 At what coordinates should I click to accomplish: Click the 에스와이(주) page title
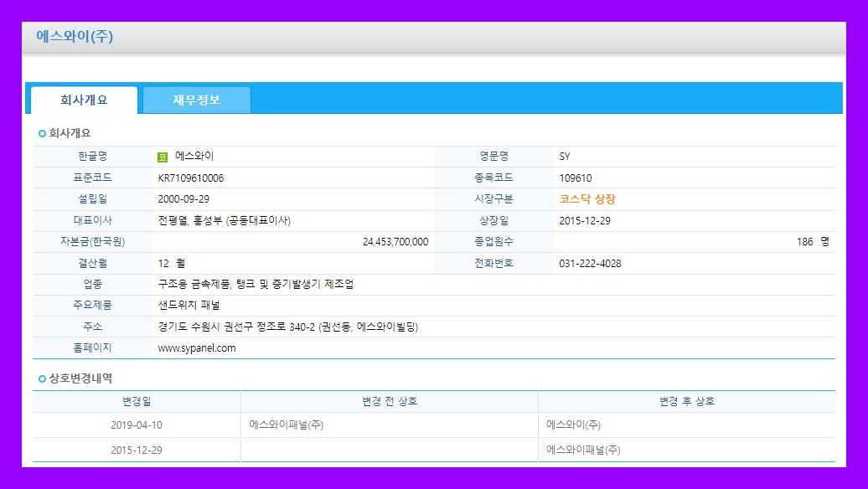pos(75,37)
